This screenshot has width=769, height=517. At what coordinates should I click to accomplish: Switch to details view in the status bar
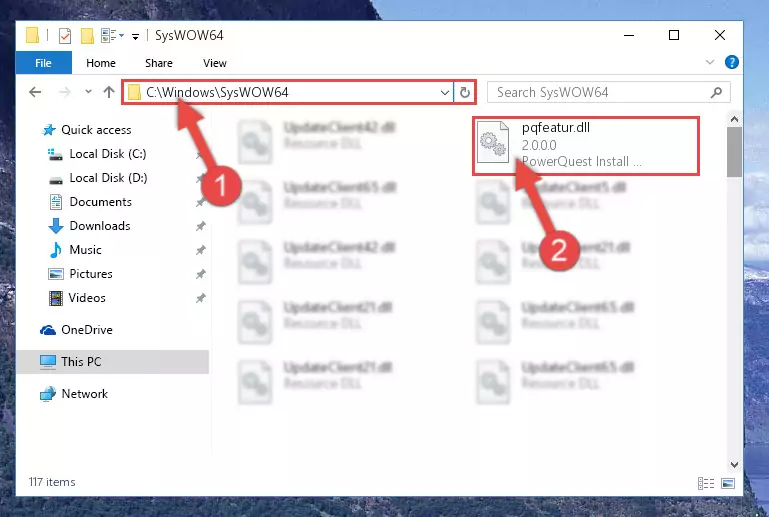(705, 483)
